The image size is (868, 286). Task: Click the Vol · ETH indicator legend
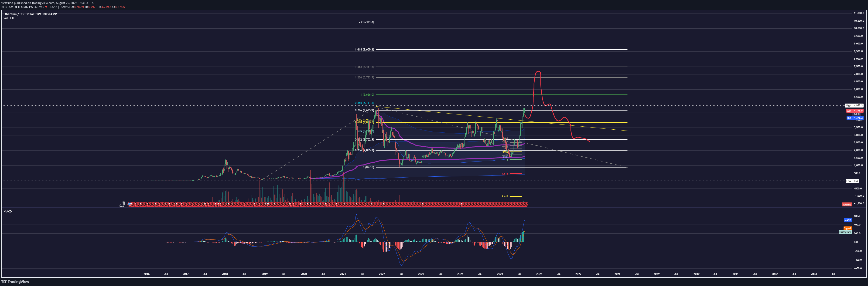tap(9, 18)
